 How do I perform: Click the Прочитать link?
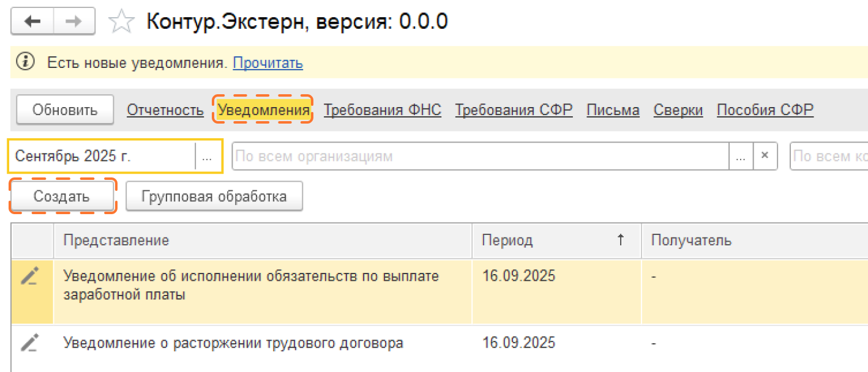[x=268, y=62]
